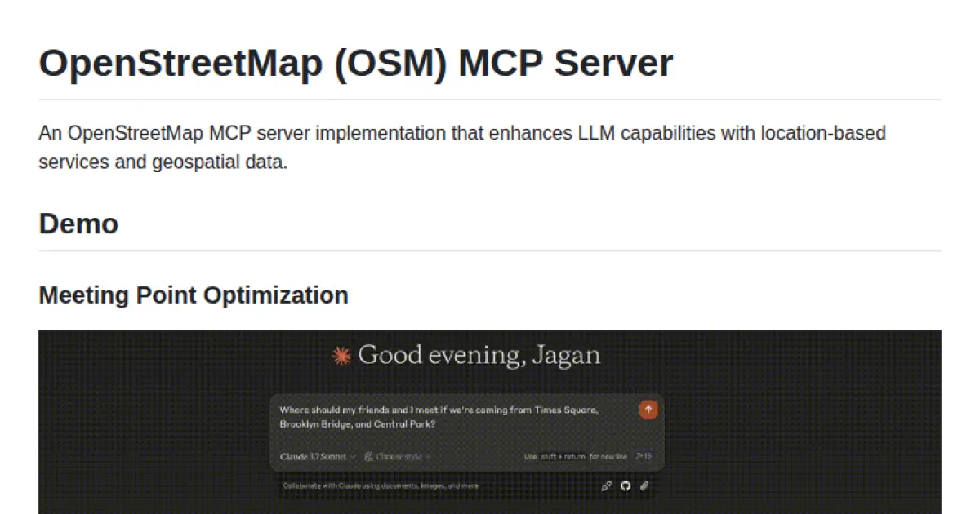Click the chevron next to Claude 3.7 Sonnet

coord(354,456)
